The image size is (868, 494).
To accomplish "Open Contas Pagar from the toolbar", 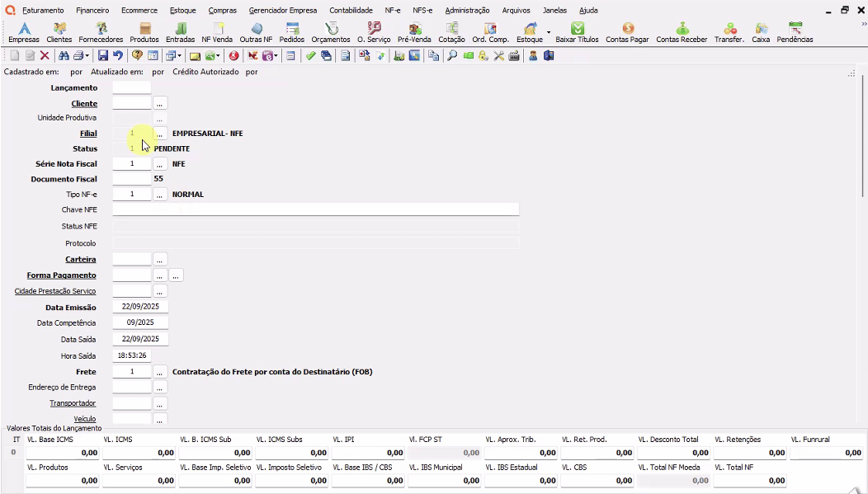I will pyautogui.click(x=627, y=33).
